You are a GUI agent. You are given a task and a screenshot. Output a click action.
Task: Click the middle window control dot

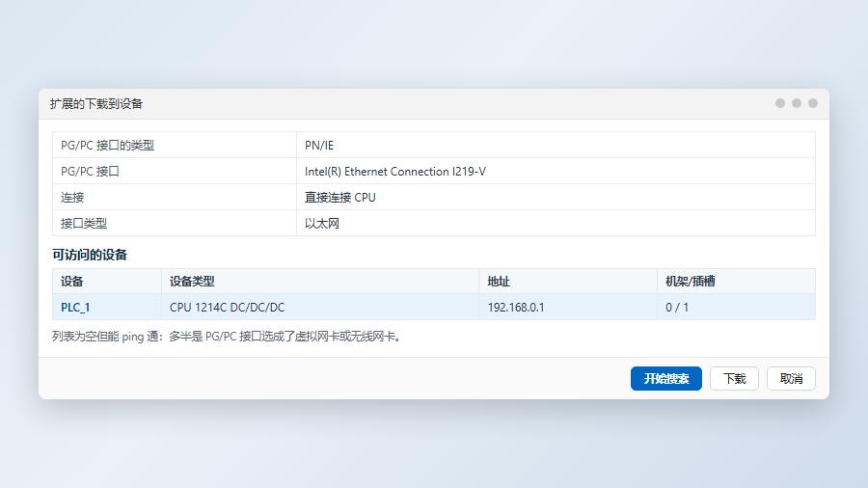[796, 103]
